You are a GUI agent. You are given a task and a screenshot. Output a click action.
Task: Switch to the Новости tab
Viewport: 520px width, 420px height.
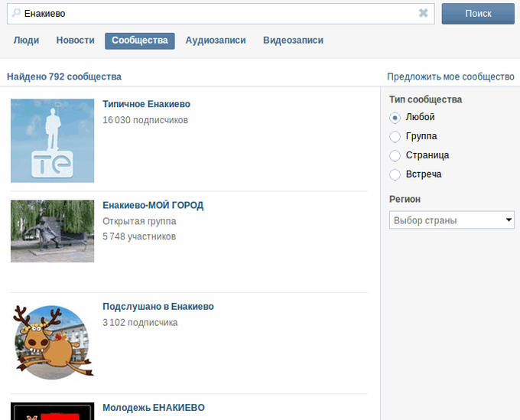click(75, 41)
